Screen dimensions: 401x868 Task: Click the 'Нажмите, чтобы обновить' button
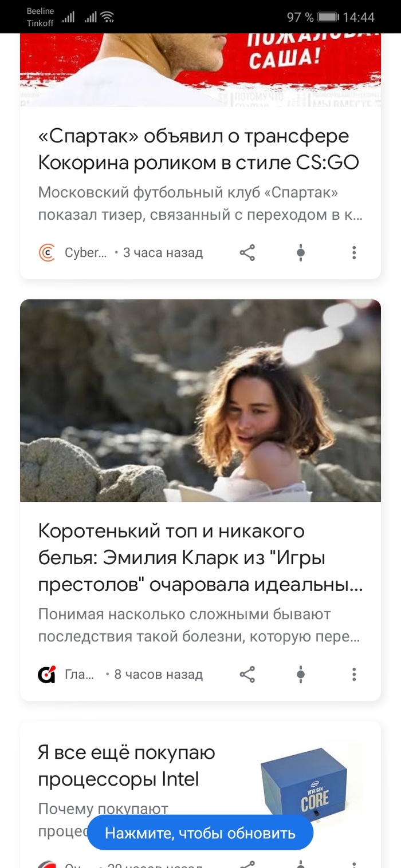[x=200, y=833]
